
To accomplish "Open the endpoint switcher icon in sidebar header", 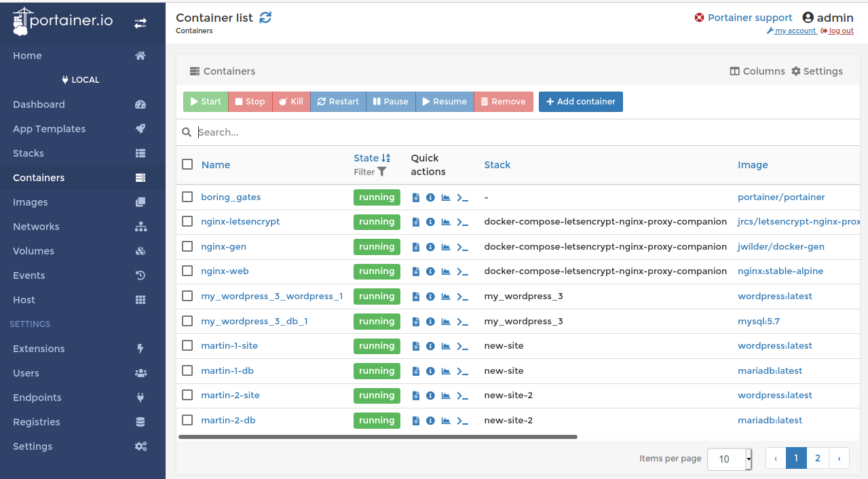I will pyautogui.click(x=140, y=22).
